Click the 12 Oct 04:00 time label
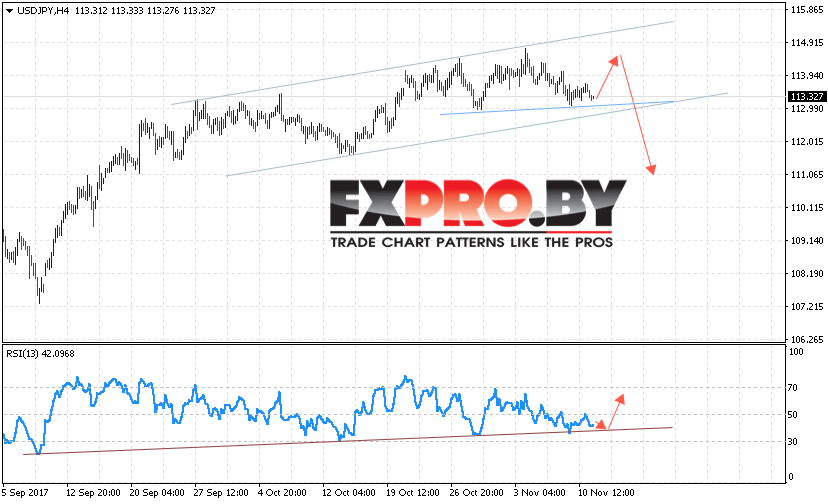This screenshot has width=828, height=504. (x=349, y=493)
